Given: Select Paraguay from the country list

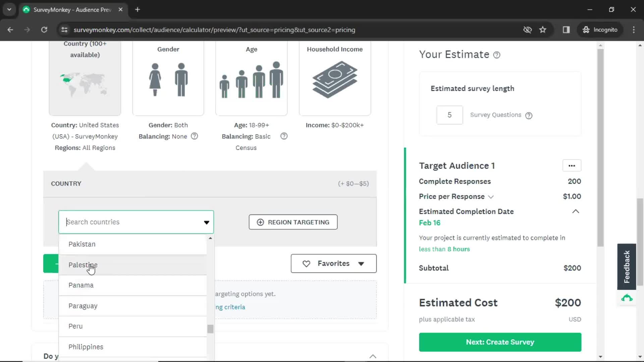Looking at the screenshot, I should click(x=133, y=306).
